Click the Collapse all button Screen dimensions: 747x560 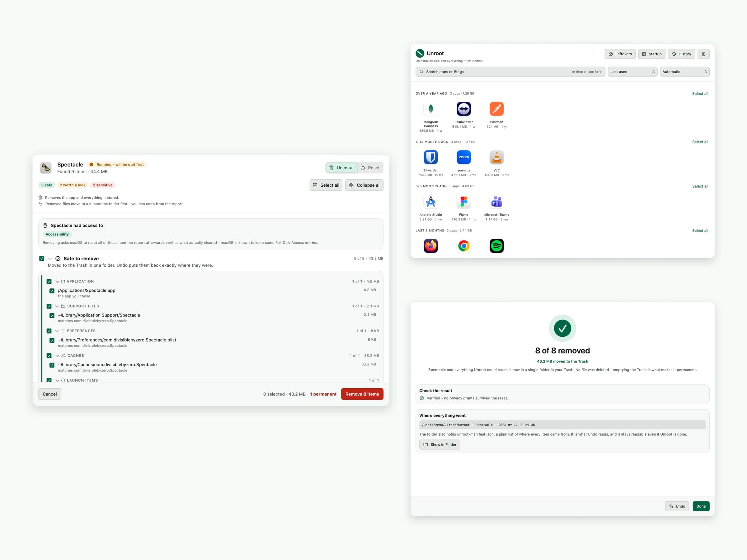click(x=364, y=185)
